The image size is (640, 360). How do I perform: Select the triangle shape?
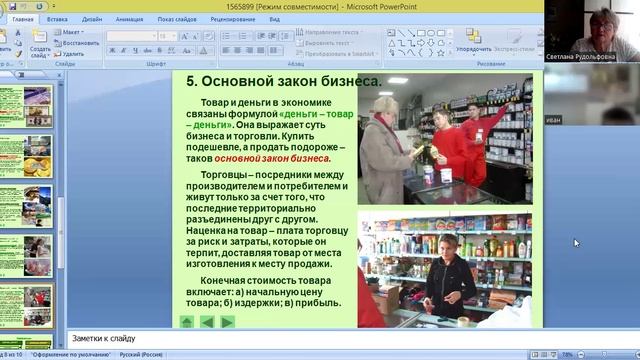(x=391, y=43)
